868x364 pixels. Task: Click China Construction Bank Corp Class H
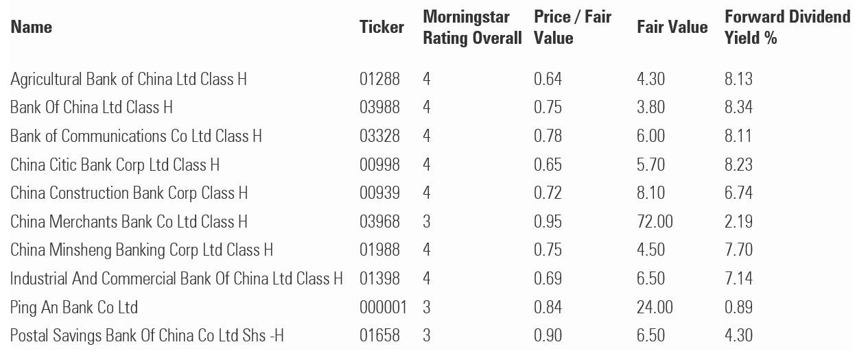point(129,193)
